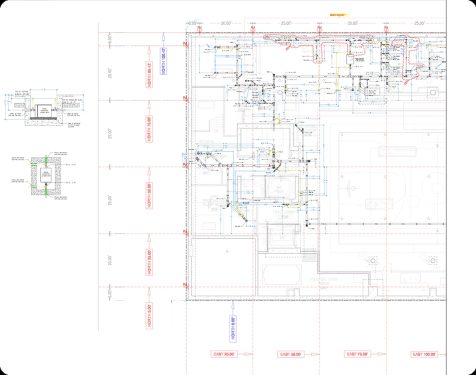This screenshot has width=476, height=375.
Task: Select the section detail drawing with the dark base slab
Action: (x=44, y=107)
